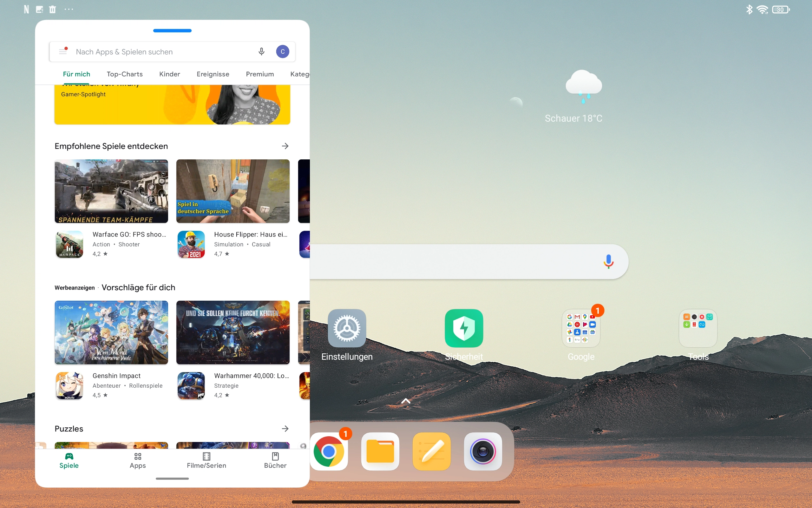Click the Play Store search field
This screenshot has height=508, width=812.
click(x=172, y=52)
